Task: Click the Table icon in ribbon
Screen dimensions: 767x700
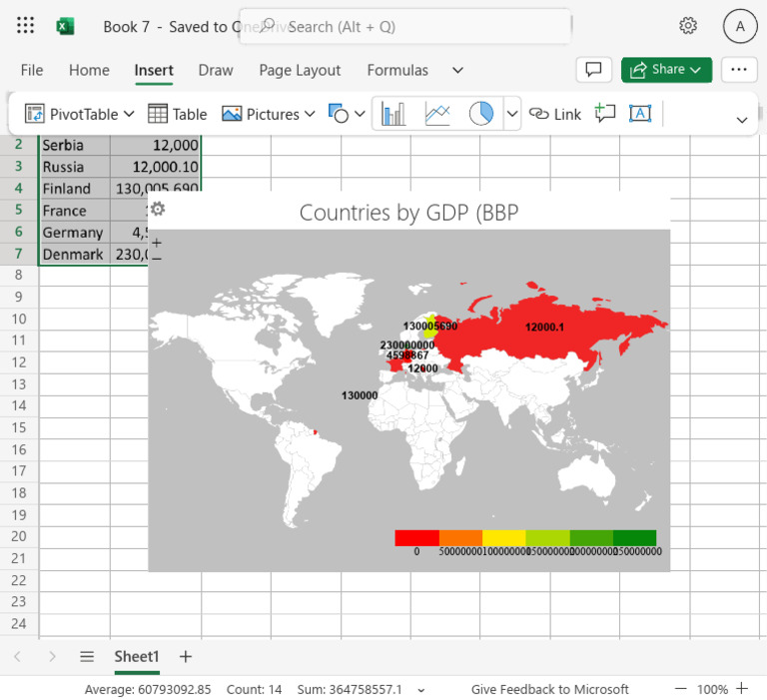Action: point(158,114)
